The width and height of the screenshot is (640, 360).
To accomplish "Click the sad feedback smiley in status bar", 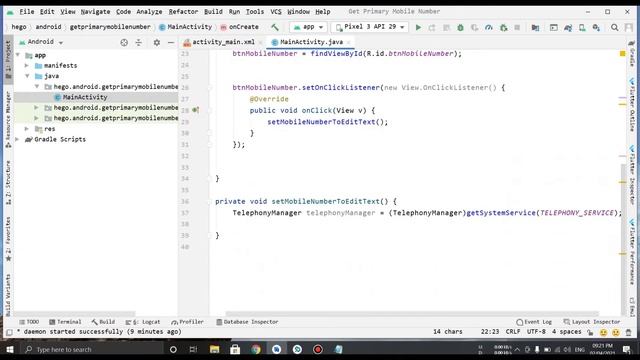I will [x=616, y=332].
